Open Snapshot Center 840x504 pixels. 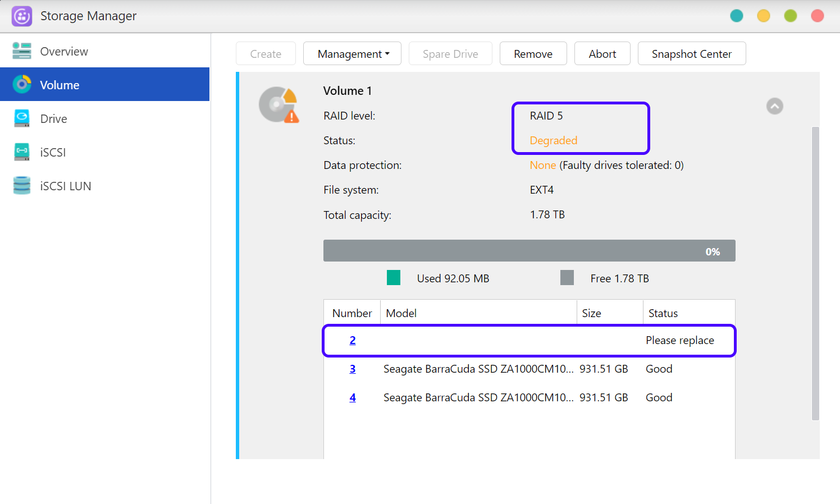(x=691, y=54)
